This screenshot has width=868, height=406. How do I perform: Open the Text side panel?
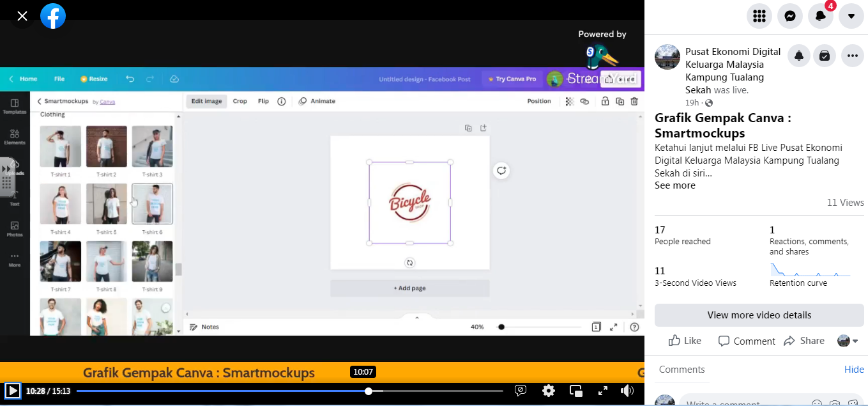15,199
